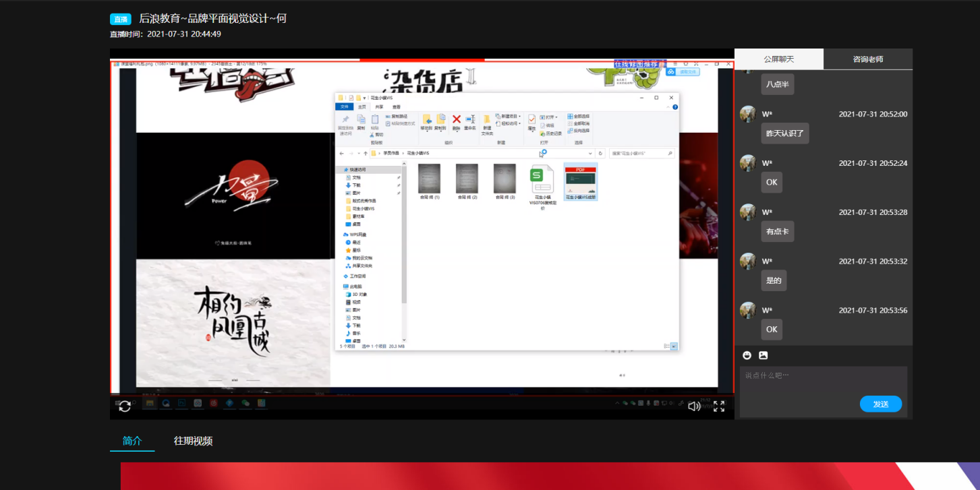Viewport: 980px width, 490px height.
Task: Select the 共享 ribbon tab
Action: [x=379, y=106]
